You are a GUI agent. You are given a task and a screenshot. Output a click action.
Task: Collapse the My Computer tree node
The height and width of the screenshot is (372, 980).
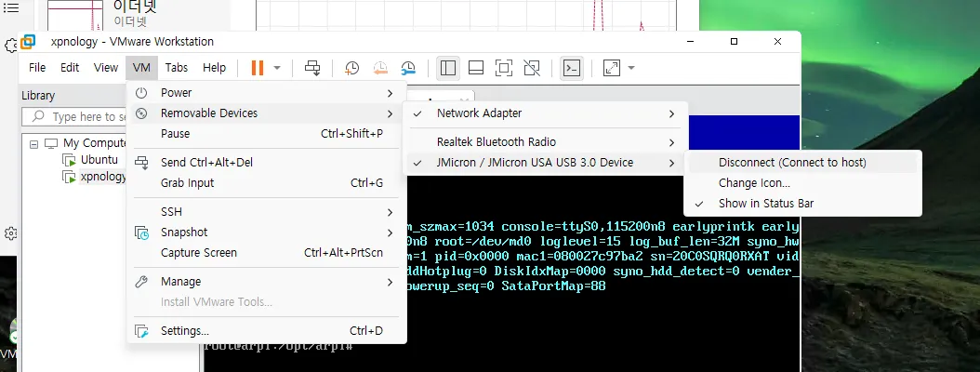[33, 144]
